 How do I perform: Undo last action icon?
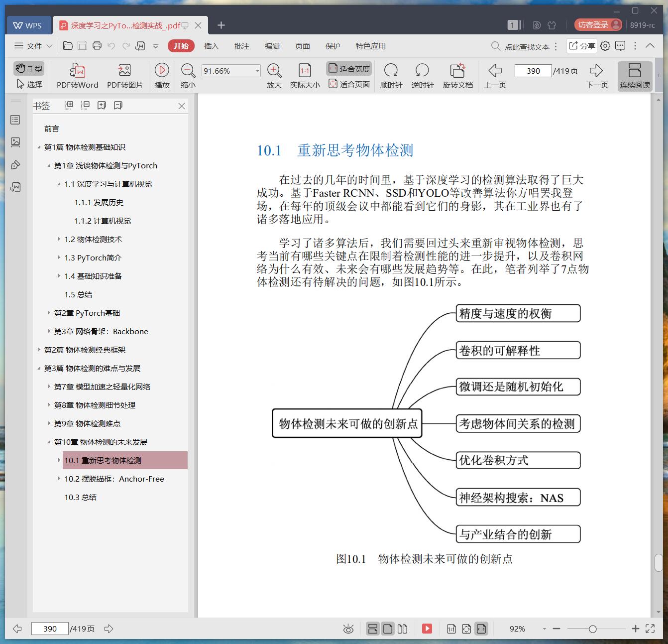pos(111,46)
